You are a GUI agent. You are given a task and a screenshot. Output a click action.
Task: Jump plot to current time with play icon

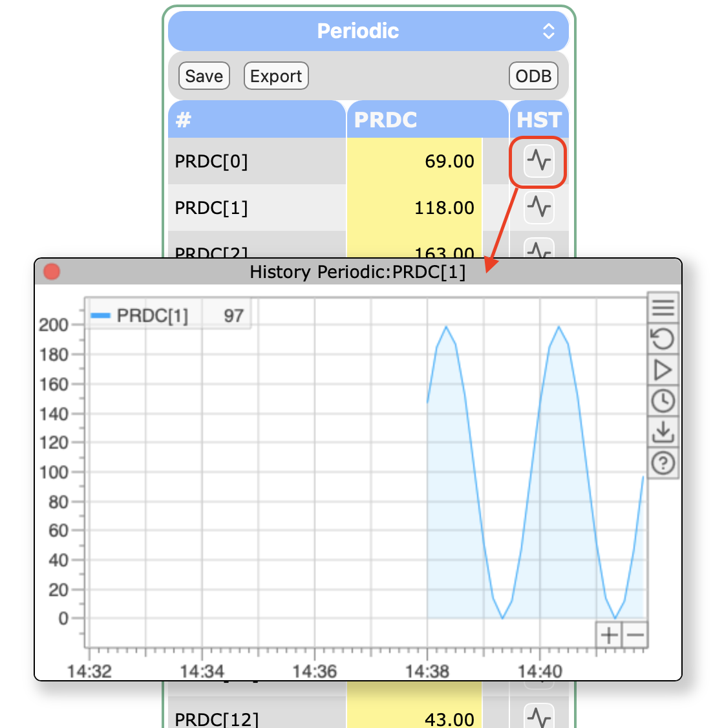pos(663,370)
